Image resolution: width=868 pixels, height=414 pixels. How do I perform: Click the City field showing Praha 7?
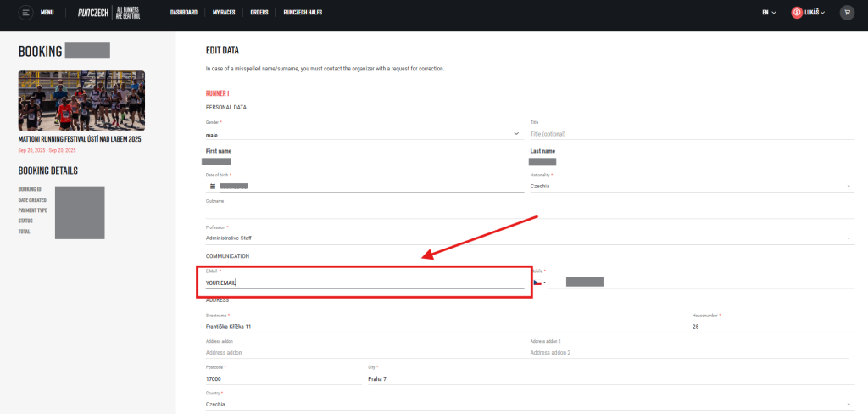(x=611, y=379)
